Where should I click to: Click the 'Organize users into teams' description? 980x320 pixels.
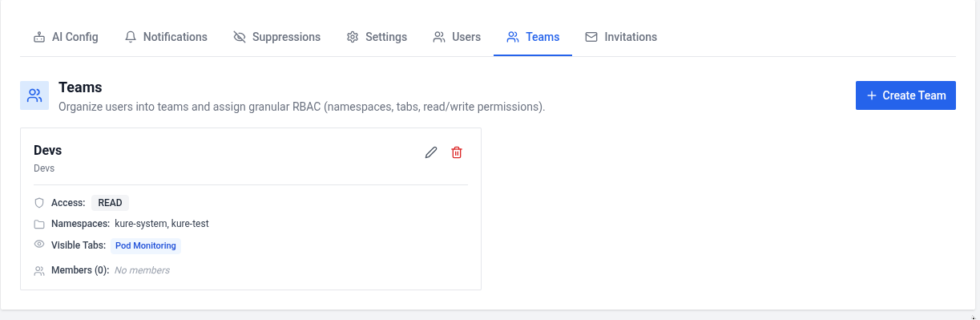point(301,106)
